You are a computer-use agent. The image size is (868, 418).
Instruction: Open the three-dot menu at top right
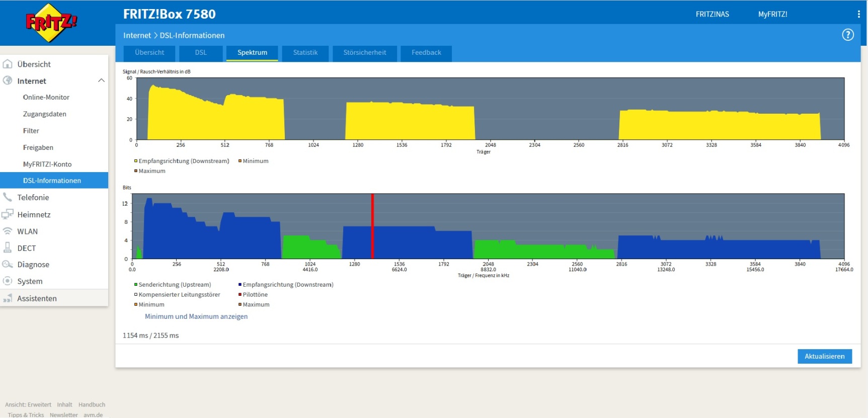click(x=858, y=14)
